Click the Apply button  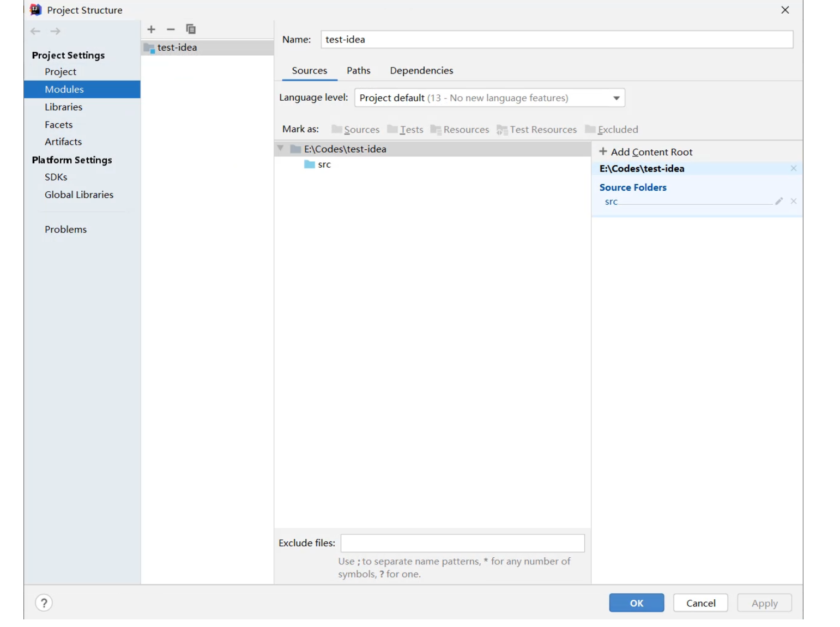coord(764,603)
